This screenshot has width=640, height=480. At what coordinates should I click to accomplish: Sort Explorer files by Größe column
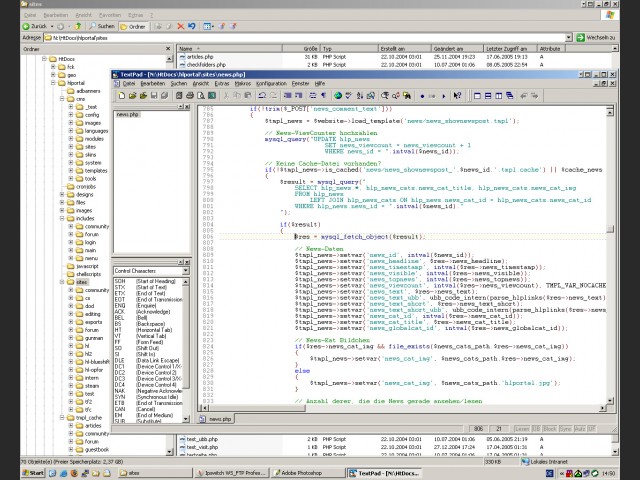pos(300,49)
